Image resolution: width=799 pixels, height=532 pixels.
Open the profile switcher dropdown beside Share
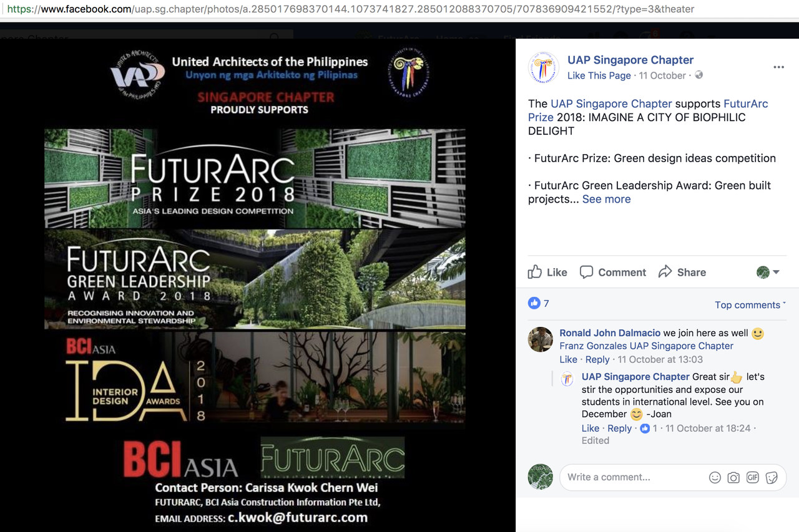click(768, 272)
